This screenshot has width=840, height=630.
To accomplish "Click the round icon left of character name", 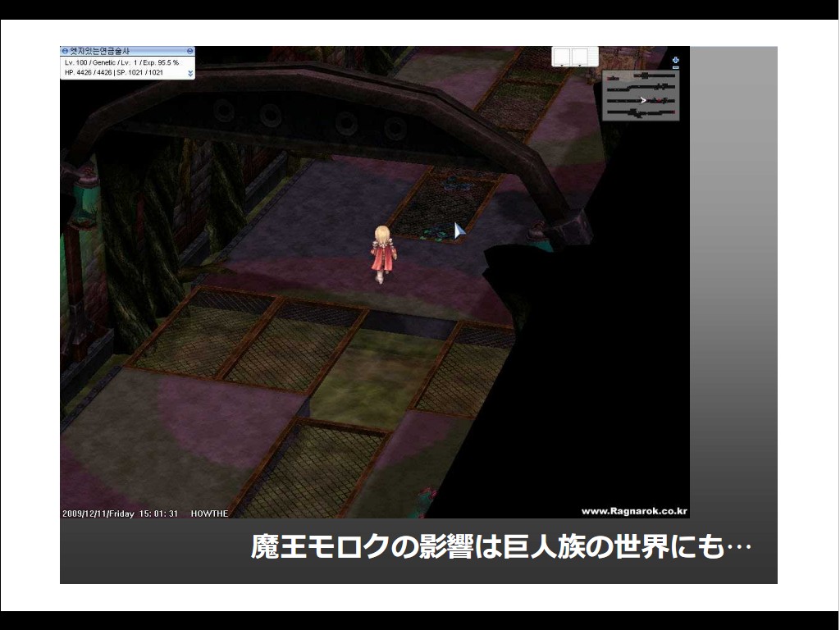I will (x=65, y=52).
